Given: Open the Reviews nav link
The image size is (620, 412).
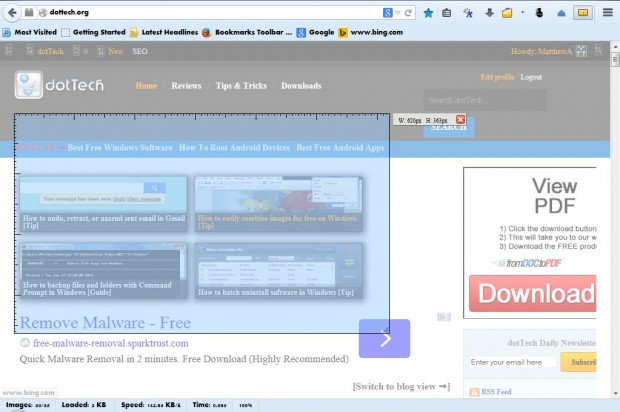Looking at the screenshot, I should pyautogui.click(x=186, y=86).
